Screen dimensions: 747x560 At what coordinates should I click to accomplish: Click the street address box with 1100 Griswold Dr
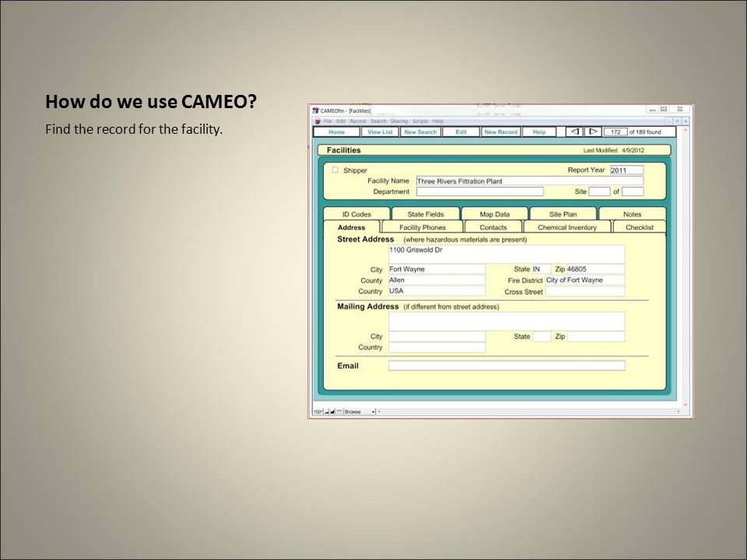pos(507,254)
